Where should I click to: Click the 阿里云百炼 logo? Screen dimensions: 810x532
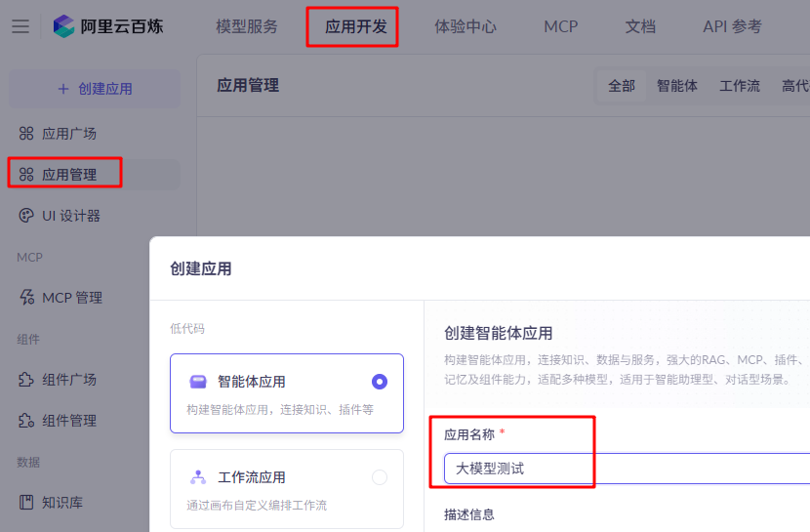(108, 26)
